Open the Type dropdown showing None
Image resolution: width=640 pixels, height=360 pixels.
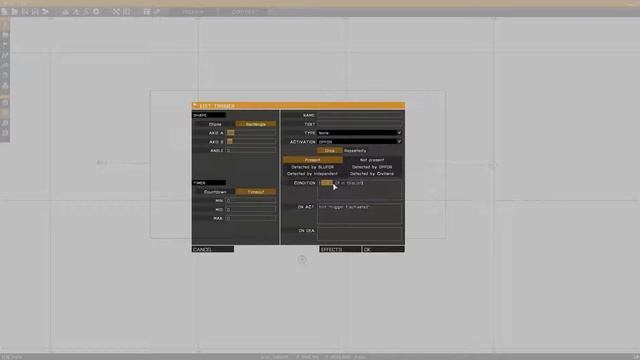(x=360, y=133)
